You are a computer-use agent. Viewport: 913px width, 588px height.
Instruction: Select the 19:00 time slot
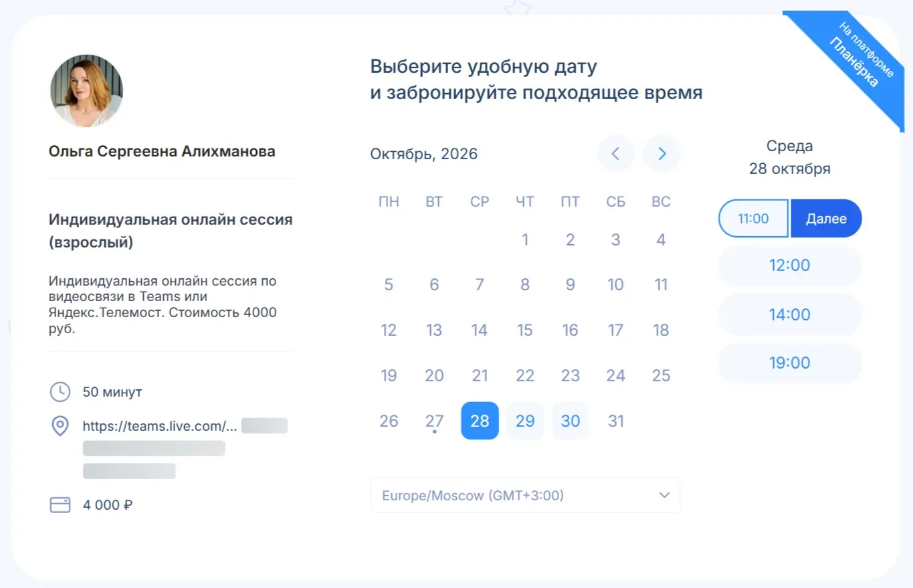(x=790, y=363)
